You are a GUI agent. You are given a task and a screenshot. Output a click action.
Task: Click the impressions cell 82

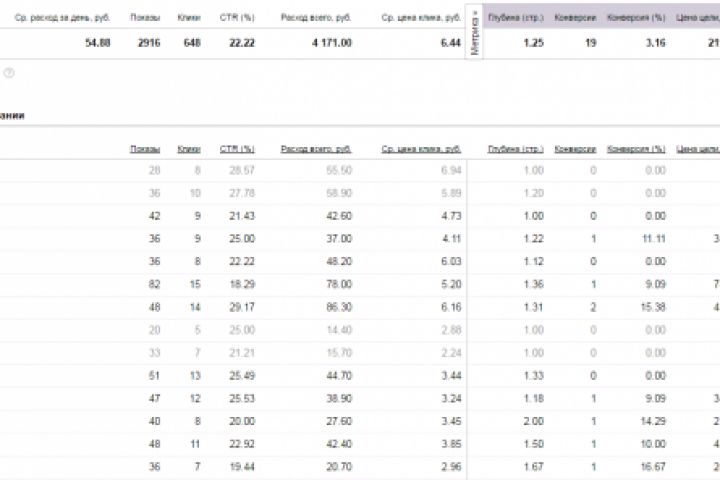tap(154, 284)
